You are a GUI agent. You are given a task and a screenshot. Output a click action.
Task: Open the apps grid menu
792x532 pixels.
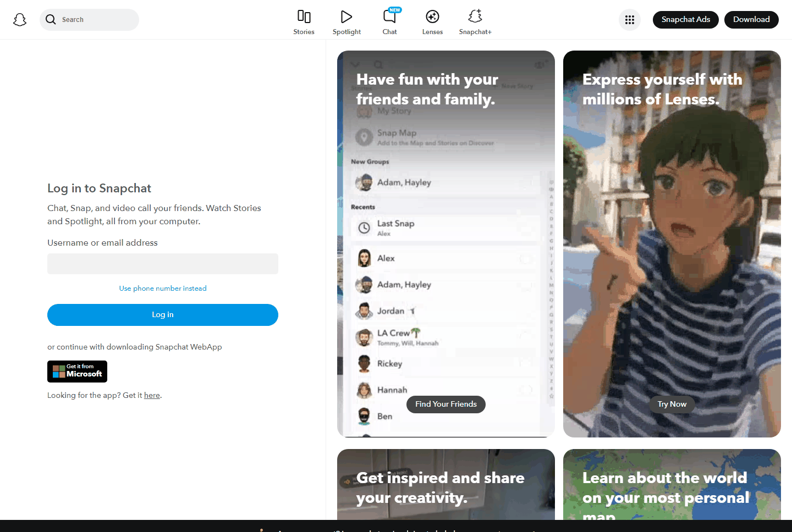(630, 20)
